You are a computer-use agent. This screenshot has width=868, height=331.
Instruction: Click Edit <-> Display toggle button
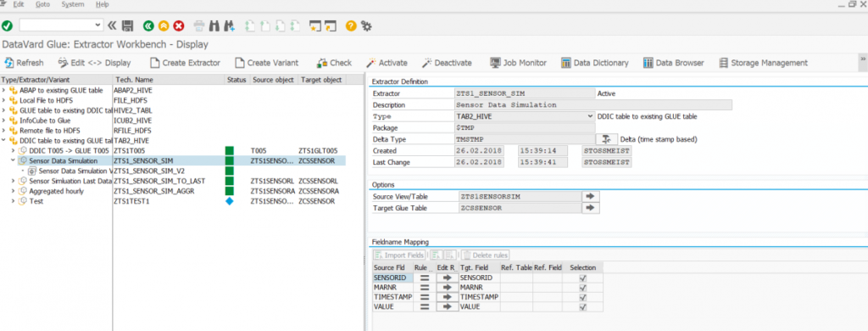tap(95, 63)
